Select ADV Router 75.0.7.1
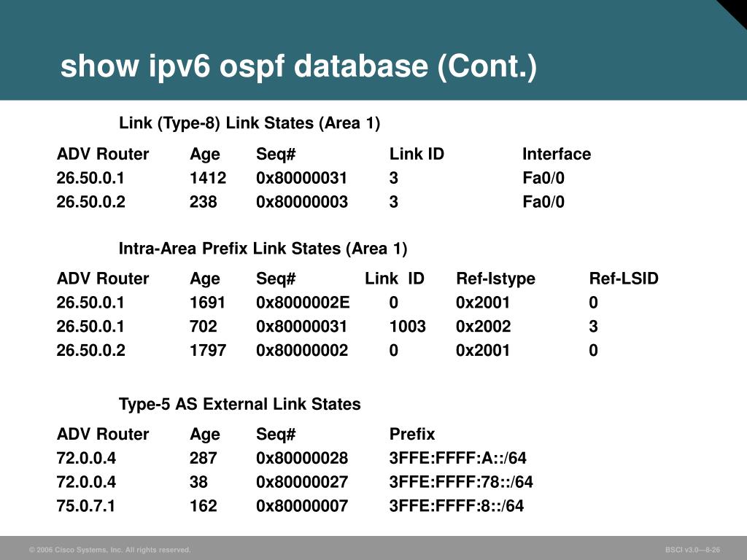 click(x=86, y=506)
